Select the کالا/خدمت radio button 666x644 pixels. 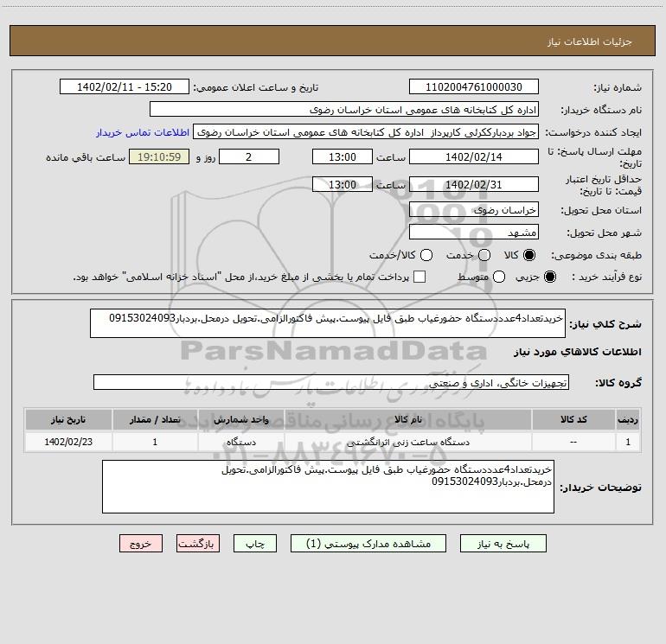(426, 255)
